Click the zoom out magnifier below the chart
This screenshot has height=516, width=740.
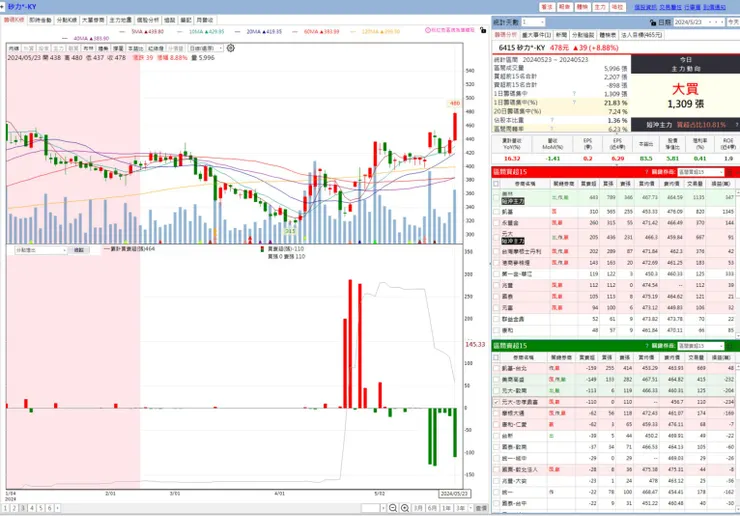pos(393,508)
